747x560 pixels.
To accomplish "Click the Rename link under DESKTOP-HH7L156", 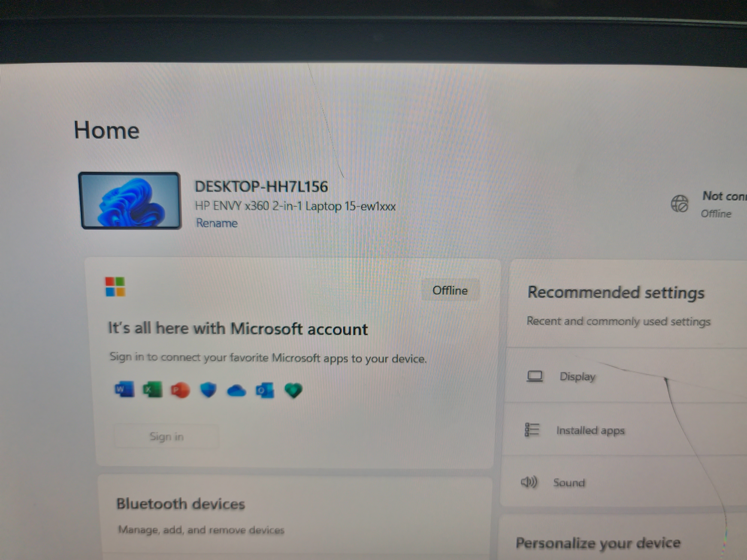I will click(x=217, y=223).
